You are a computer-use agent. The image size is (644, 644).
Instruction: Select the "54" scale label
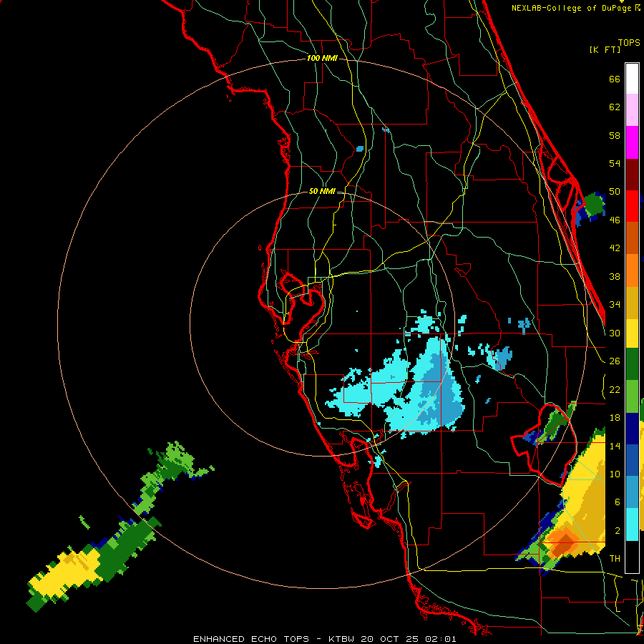pyautogui.click(x=615, y=163)
